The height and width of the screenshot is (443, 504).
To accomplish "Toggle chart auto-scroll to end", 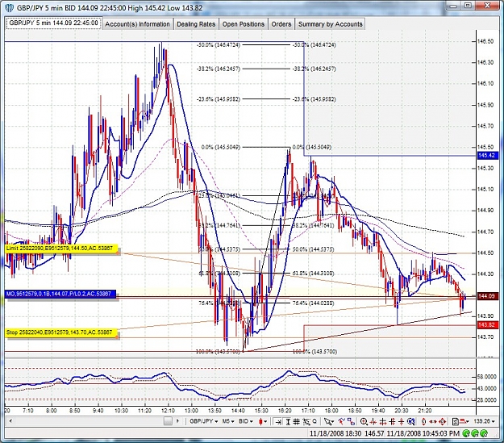I will pos(278,421).
